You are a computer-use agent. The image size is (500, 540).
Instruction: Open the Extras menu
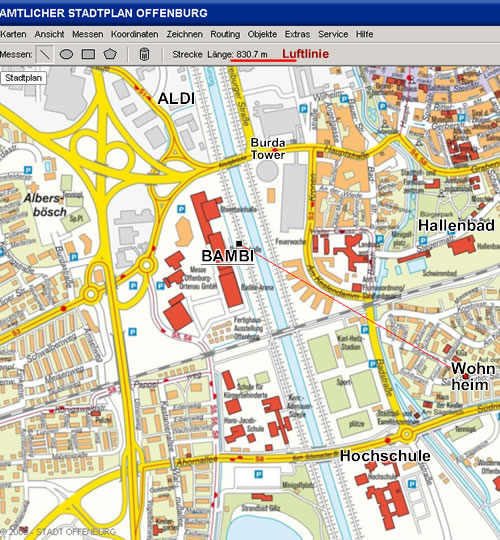pos(297,34)
